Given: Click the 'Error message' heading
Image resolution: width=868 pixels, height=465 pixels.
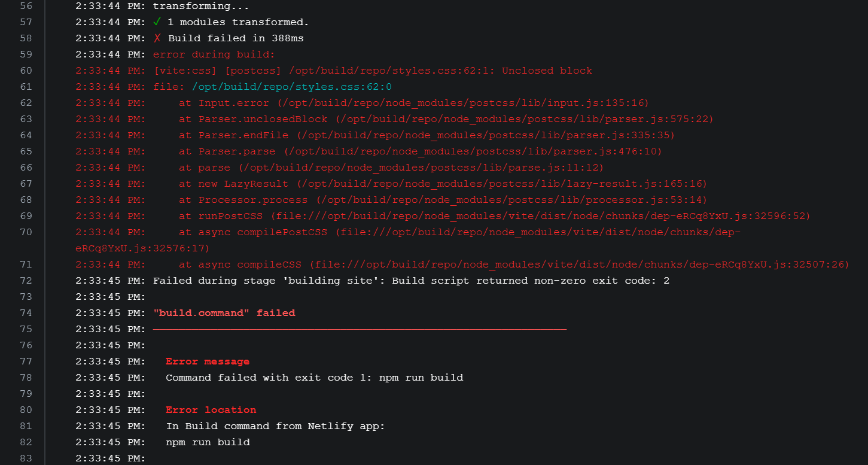Looking at the screenshot, I should (208, 361).
